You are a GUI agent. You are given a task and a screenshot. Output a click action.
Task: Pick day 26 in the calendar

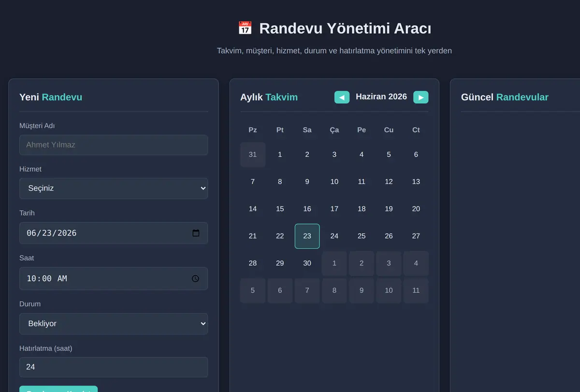pyautogui.click(x=389, y=236)
